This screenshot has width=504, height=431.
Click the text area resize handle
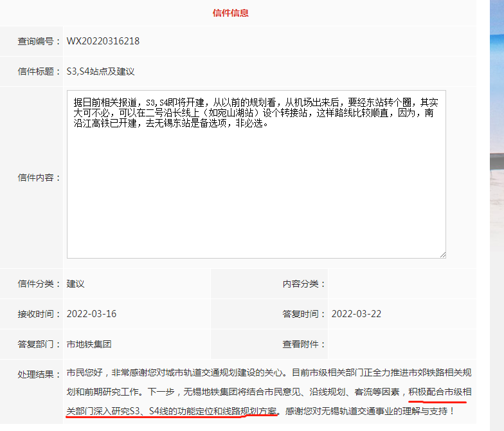tap(442, 254)
